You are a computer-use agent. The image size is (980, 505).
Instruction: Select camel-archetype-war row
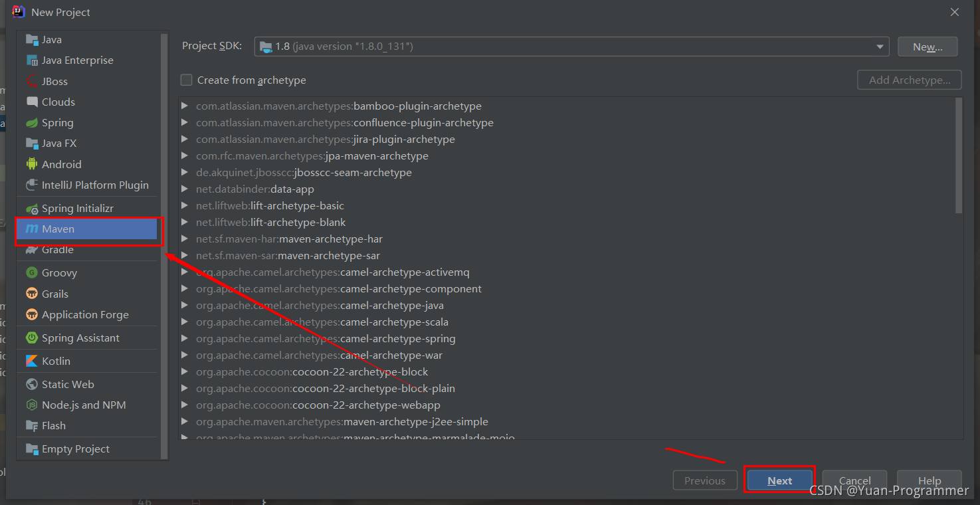point(567,355)
